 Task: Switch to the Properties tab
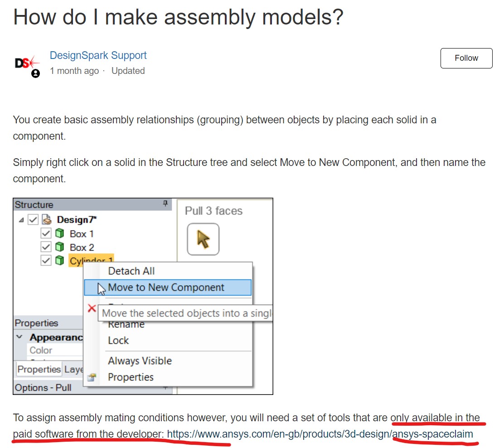click(x=39, y=370)
